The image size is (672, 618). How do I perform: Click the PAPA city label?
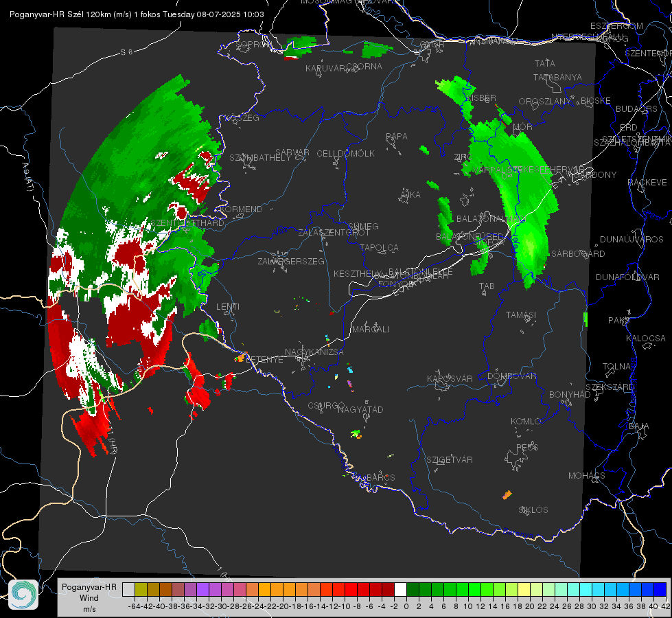pos(397,137)
